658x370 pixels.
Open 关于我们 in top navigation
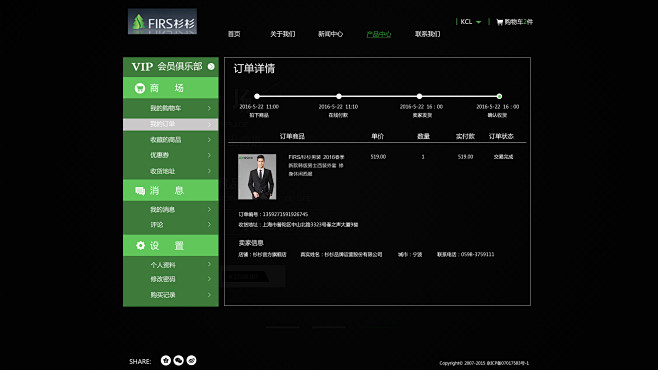tap(282, 34)
